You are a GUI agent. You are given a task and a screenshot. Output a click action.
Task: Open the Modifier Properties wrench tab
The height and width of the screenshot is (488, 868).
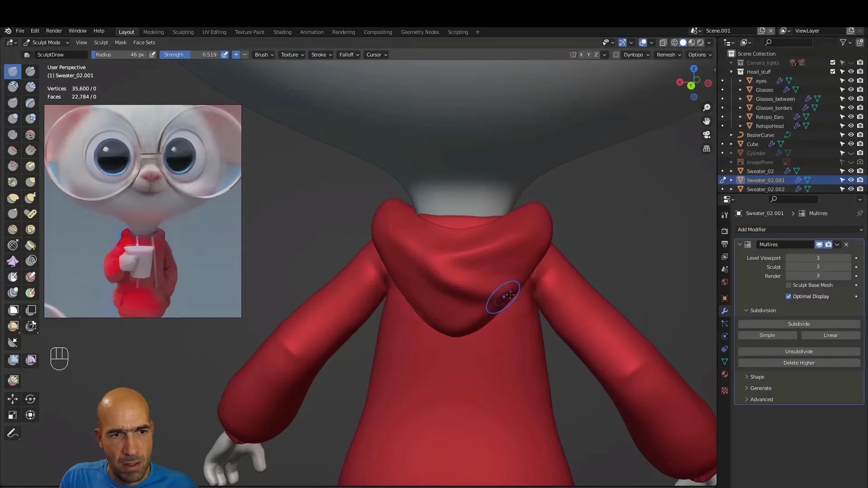tap(725, 311)
